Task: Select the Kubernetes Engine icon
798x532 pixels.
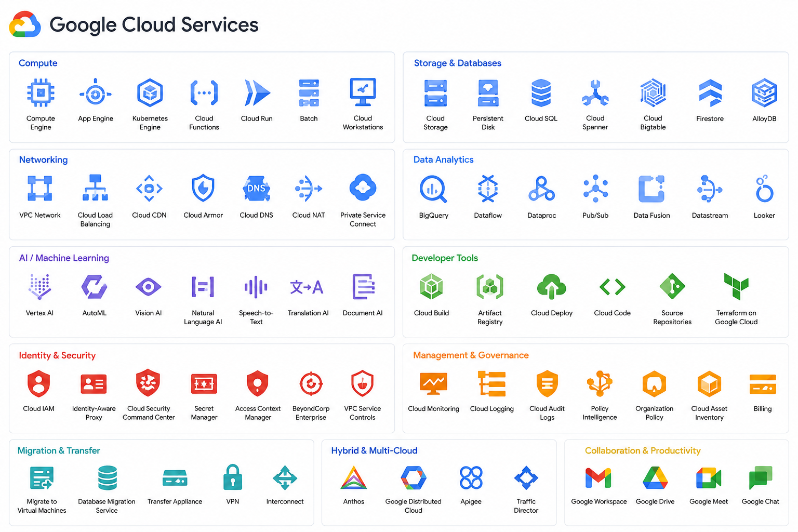Action: pyautogui.click(x=150, y=93)
